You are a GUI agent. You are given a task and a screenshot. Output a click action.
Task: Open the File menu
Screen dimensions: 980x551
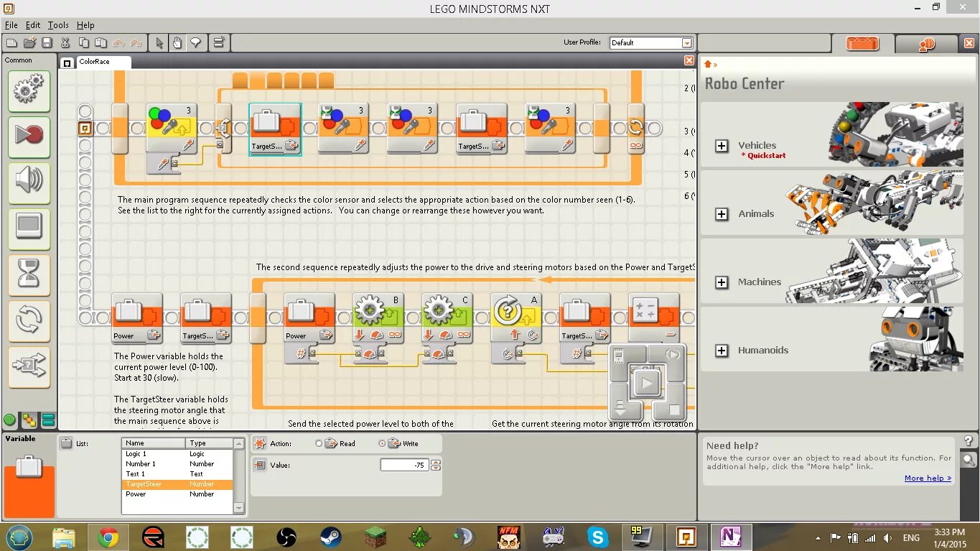11,25
